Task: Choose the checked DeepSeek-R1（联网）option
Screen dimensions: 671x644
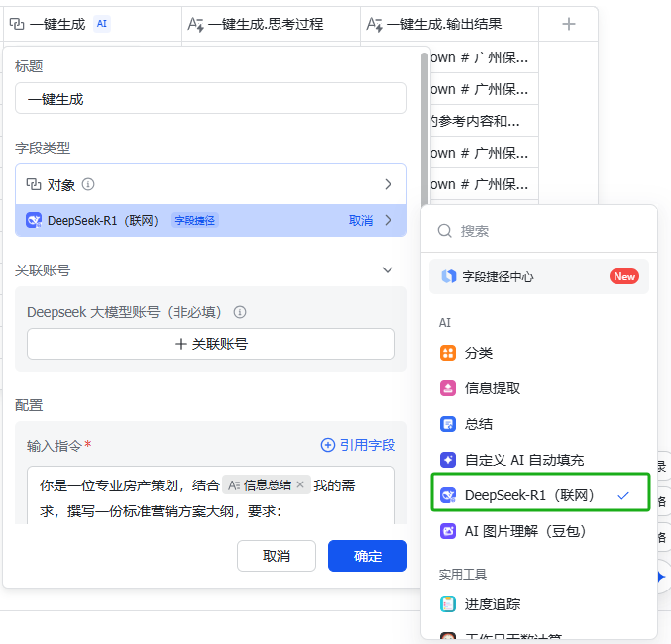Action: (540, 491)
